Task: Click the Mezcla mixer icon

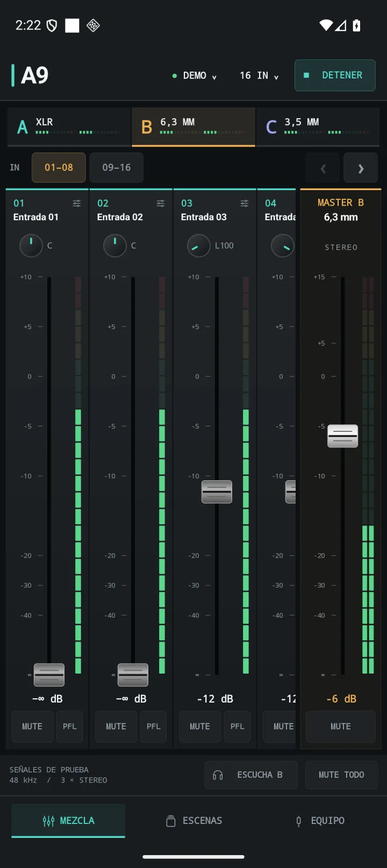Action: click(48, 821)
